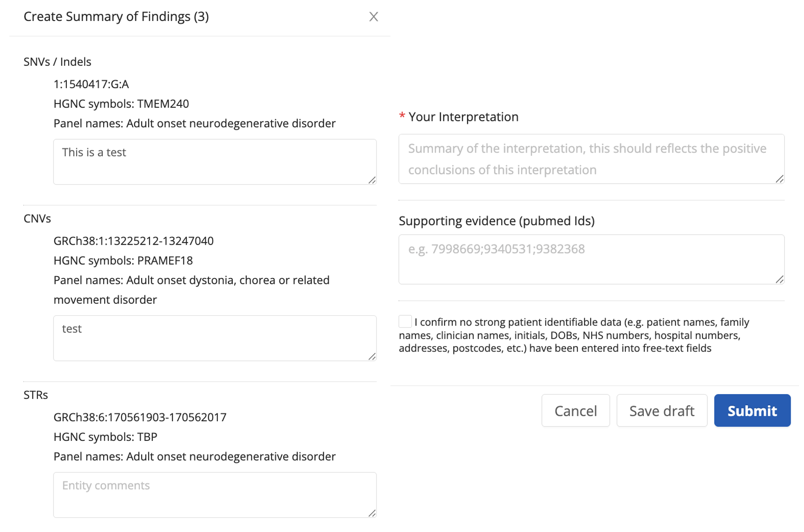Click the CNV region GRCh38:1:13225212-13247040
This screenshot has width=804, height=532.
pos(133,241)
